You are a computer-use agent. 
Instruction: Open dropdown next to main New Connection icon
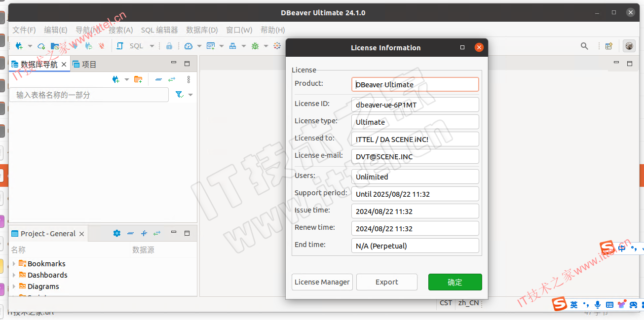(30, 46)
